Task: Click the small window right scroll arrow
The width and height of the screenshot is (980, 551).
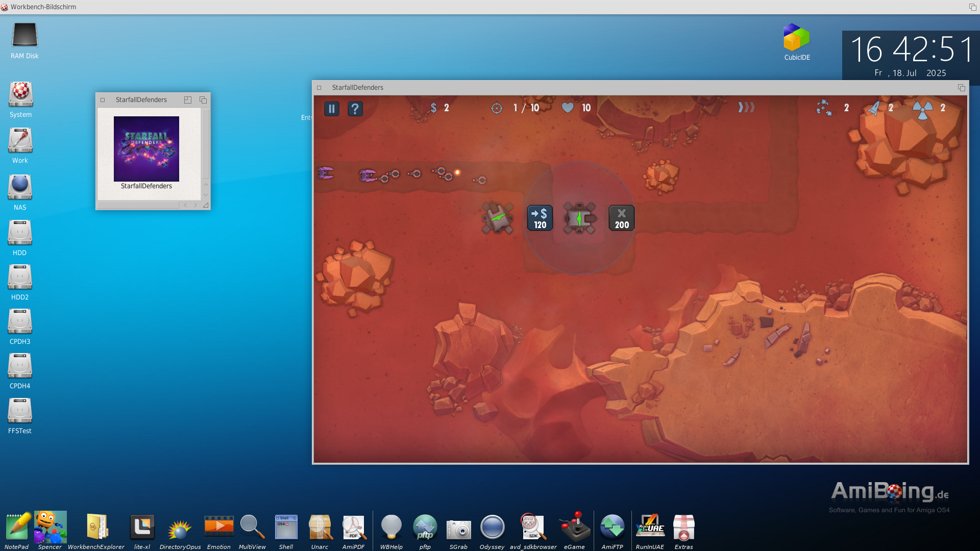Action: click(x=195, y=205)
